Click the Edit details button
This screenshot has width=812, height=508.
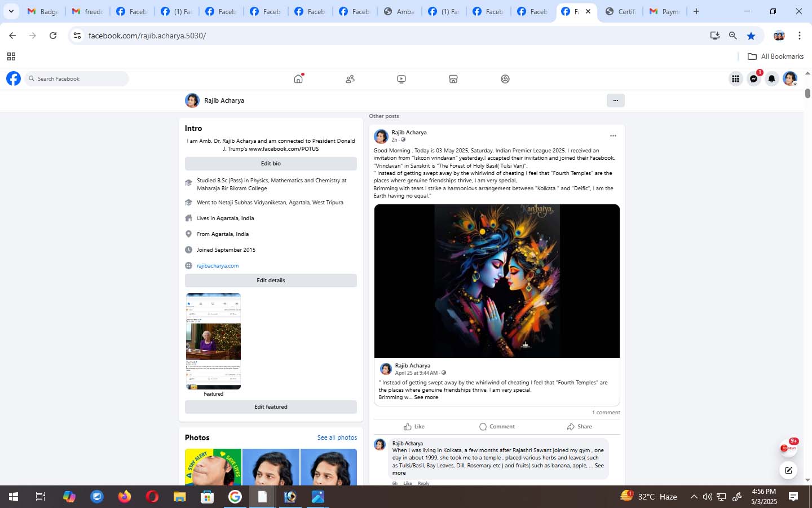271,281
